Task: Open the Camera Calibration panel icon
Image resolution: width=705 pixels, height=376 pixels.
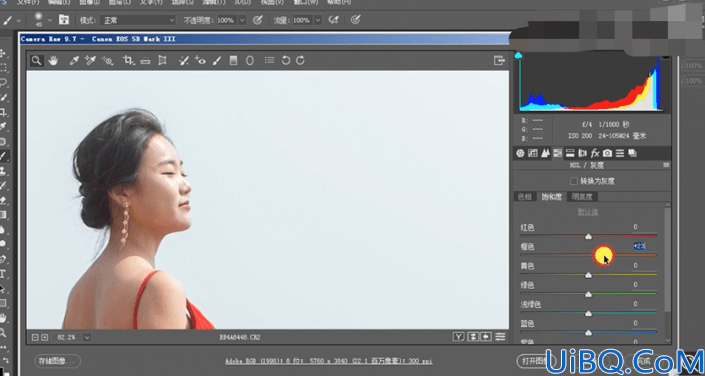Action: tap(607, 153)
